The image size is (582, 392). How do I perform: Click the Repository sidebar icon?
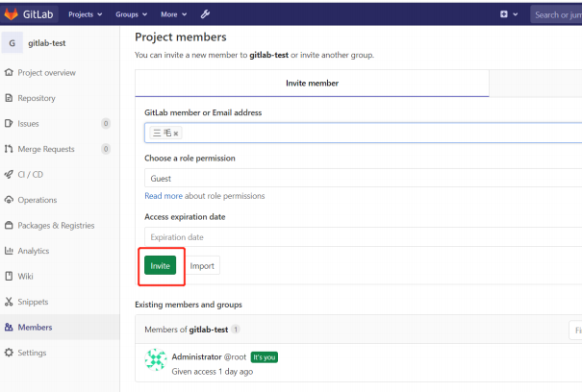click(9, 98)
